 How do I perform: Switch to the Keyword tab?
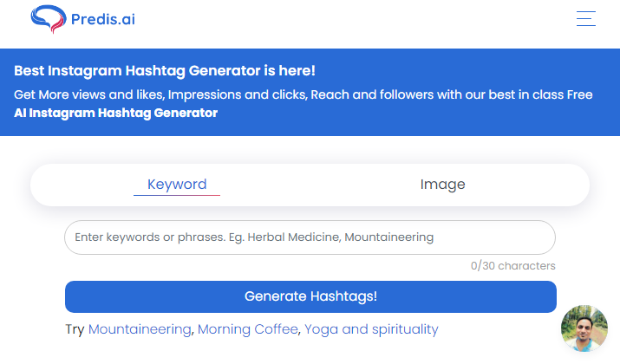pos(177,185)
